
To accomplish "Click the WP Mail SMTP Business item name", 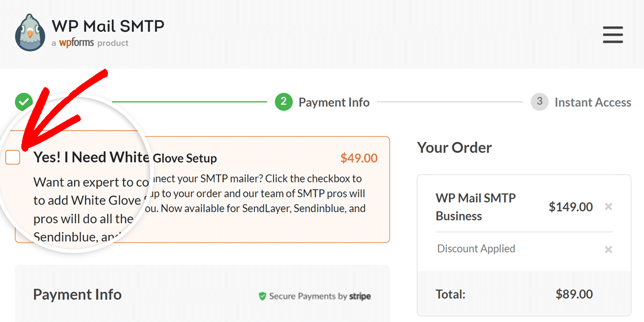I will point(475,207).
